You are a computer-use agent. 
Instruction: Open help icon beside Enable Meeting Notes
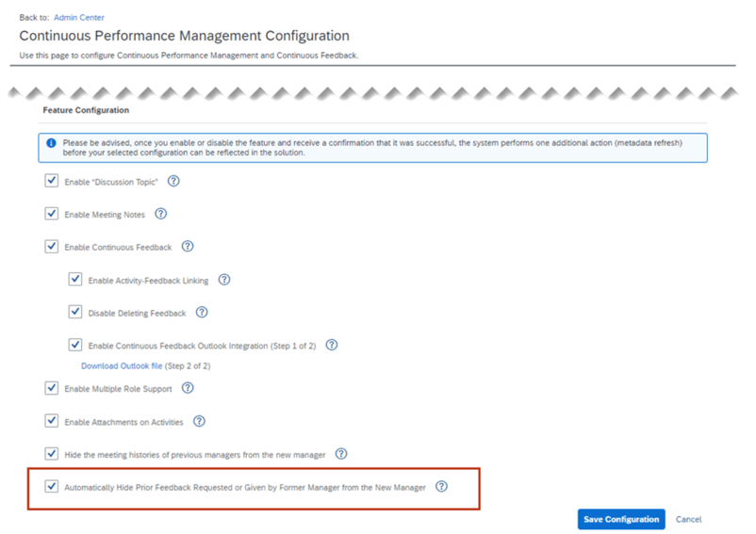(x=161, y=214)
